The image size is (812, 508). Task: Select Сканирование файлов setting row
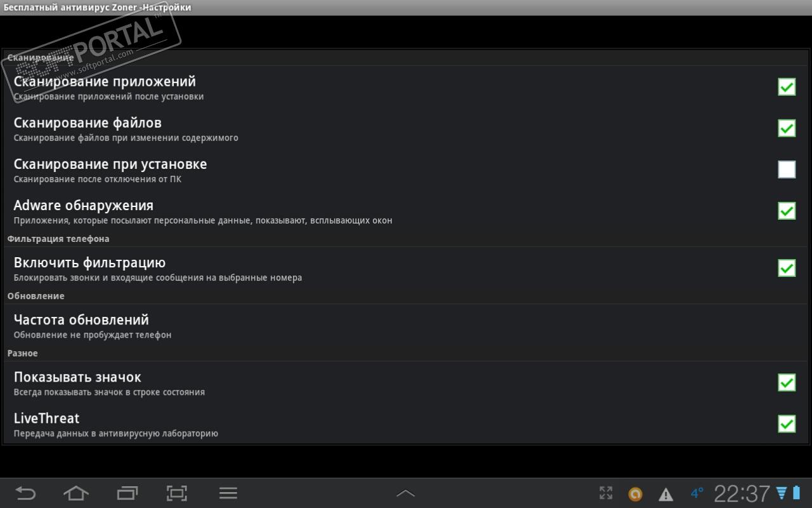click(x=406, y=128)
